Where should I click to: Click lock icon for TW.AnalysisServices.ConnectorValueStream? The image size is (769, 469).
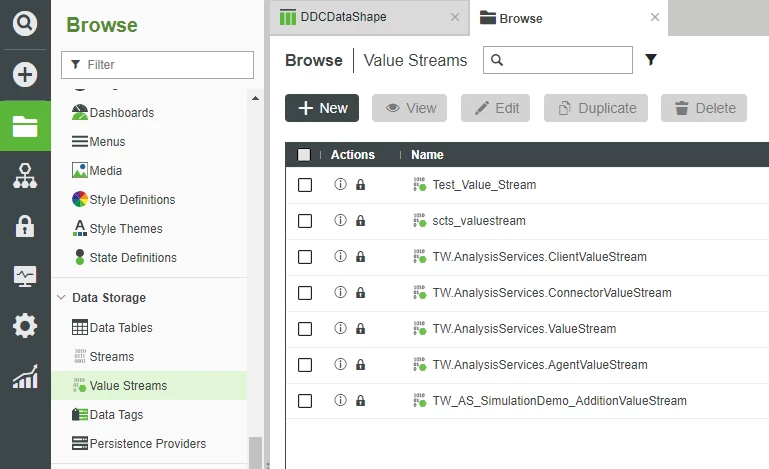[x=360, y=293]
